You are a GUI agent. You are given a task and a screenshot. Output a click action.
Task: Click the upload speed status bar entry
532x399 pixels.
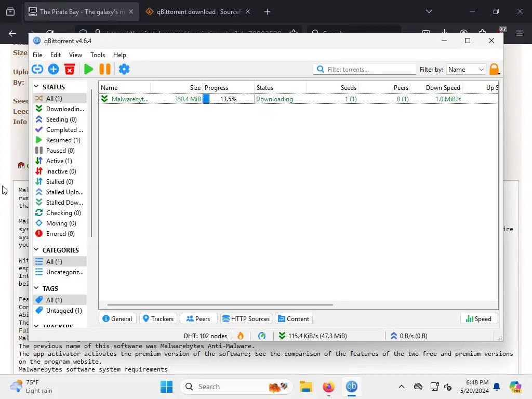(409, 336)
